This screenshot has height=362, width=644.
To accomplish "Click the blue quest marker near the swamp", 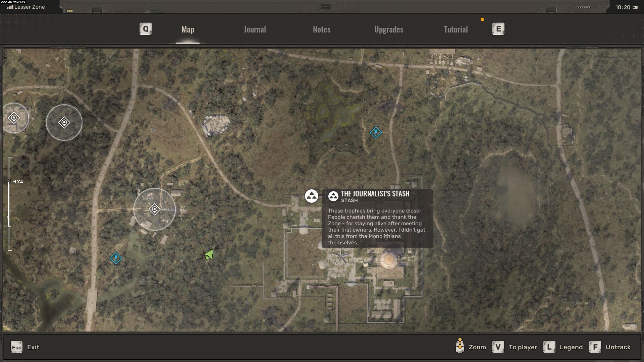I will tap(376, 133).
